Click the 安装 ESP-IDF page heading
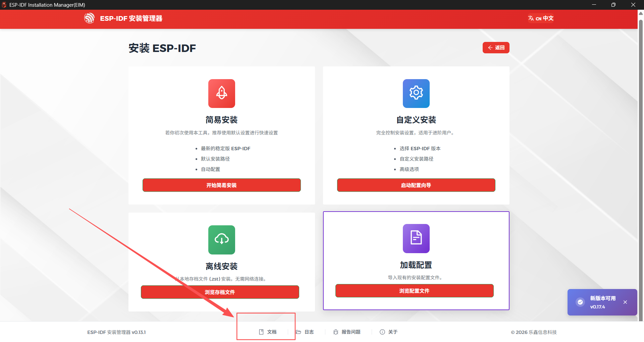 [x=162, y=48]
